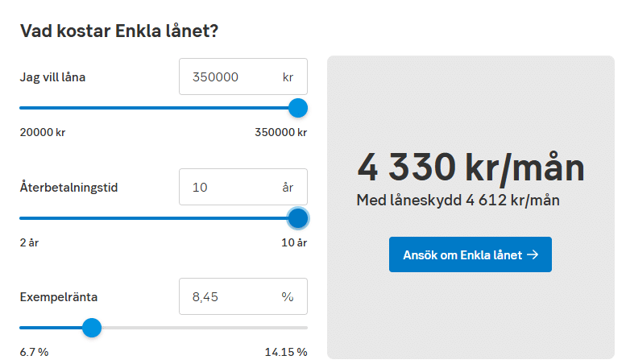Click the 2 år minimum label
626x364 pixels.
pyautogui.click(x=30, y=242)
